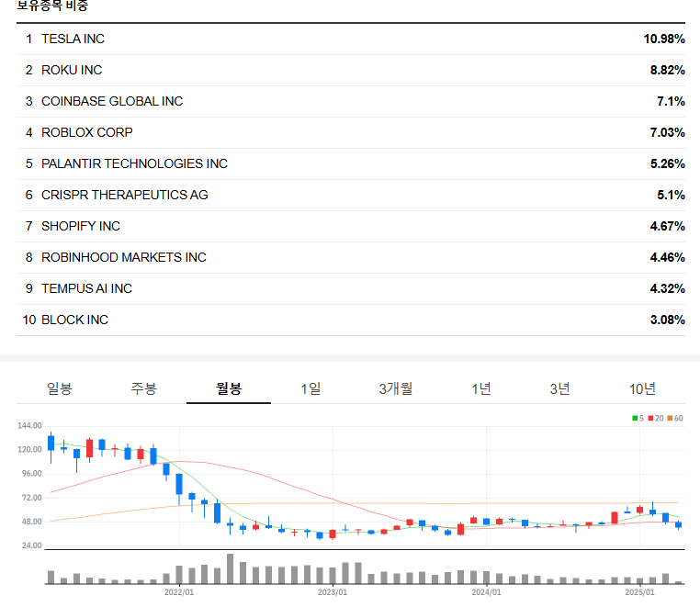
Task: Select PALANTIR TECHNOLOGIES INC row
Action: coord(351,163)
